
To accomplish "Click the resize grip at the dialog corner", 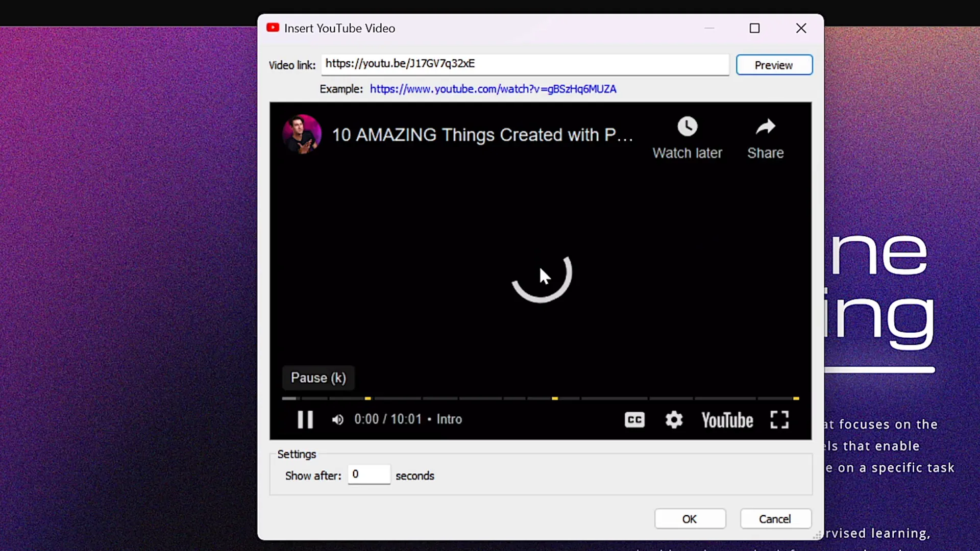I will coord(818,534).
